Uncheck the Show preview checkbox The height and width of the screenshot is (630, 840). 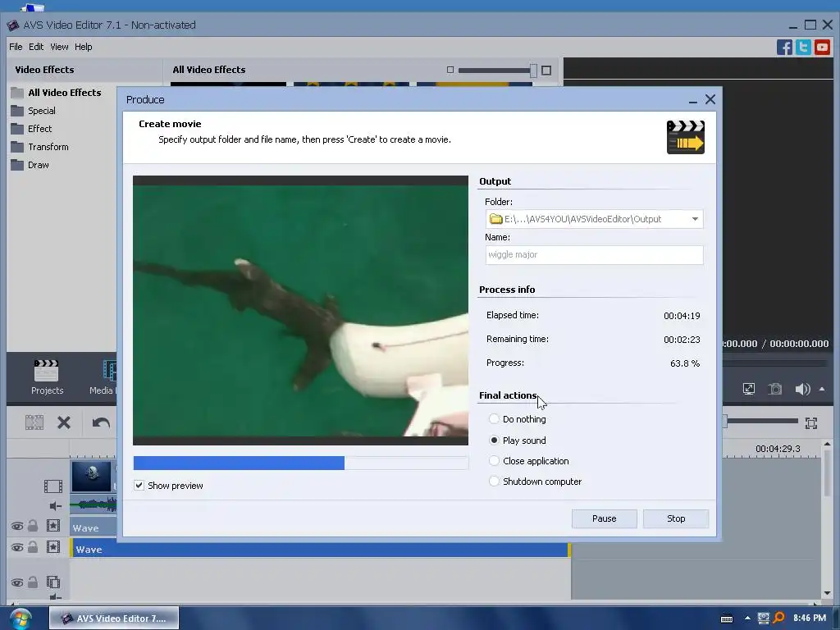pos(139,486)
